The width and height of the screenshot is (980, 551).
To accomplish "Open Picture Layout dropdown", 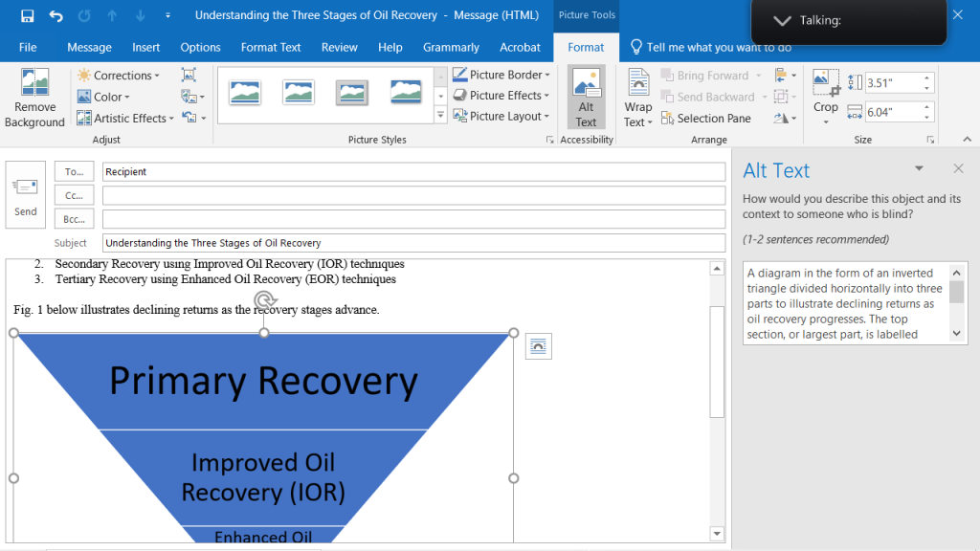I will [x=501, y=116].
